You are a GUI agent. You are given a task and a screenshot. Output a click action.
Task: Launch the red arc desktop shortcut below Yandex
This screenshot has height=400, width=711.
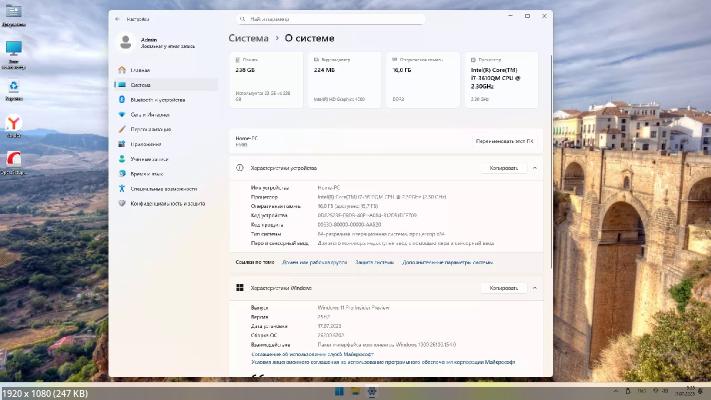click(x=14, y=163)
